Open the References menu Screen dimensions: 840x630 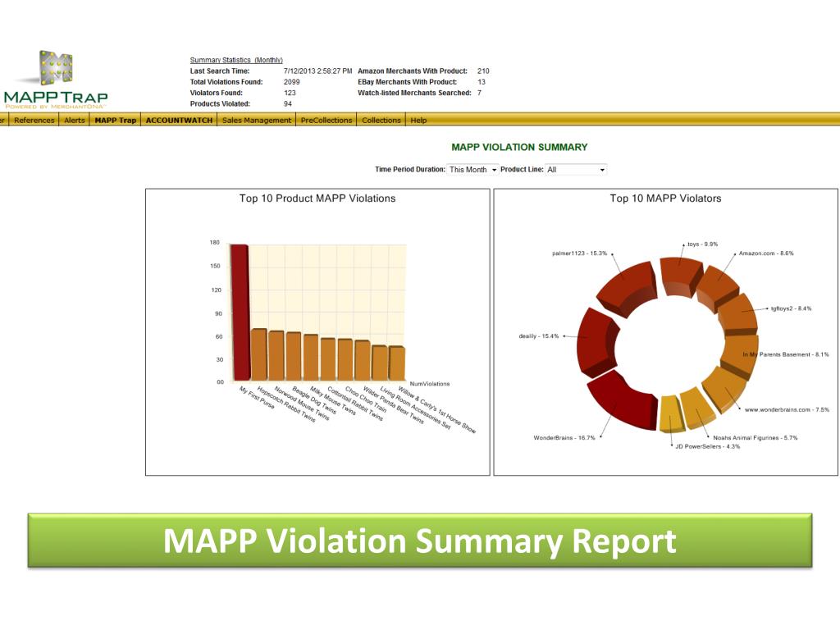tap(34, 120)
